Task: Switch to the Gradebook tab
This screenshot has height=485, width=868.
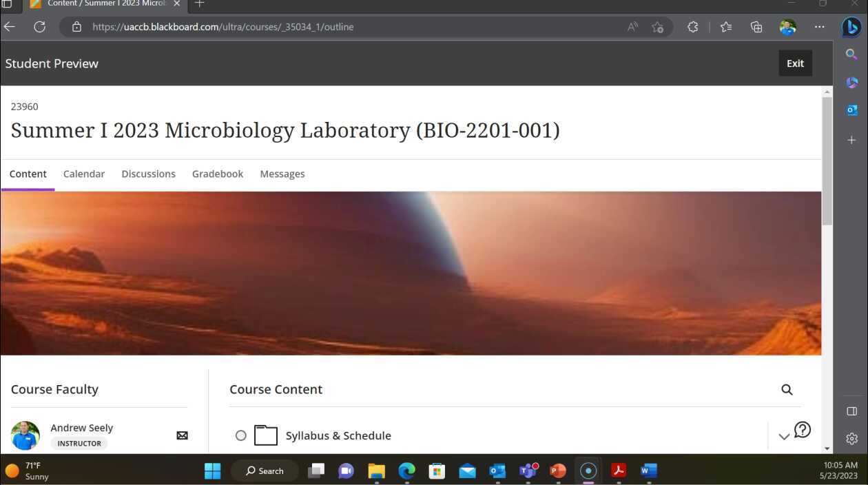Action: (218, 174)
